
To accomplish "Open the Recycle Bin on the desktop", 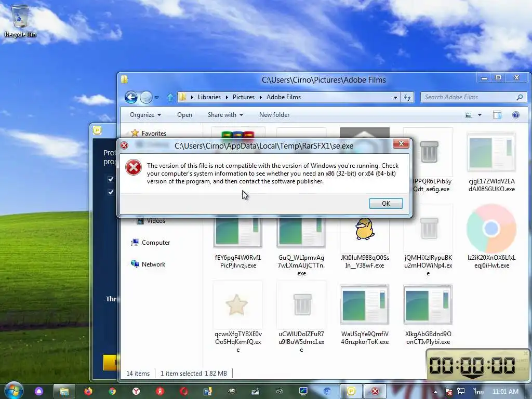I will tap(20, 21).
